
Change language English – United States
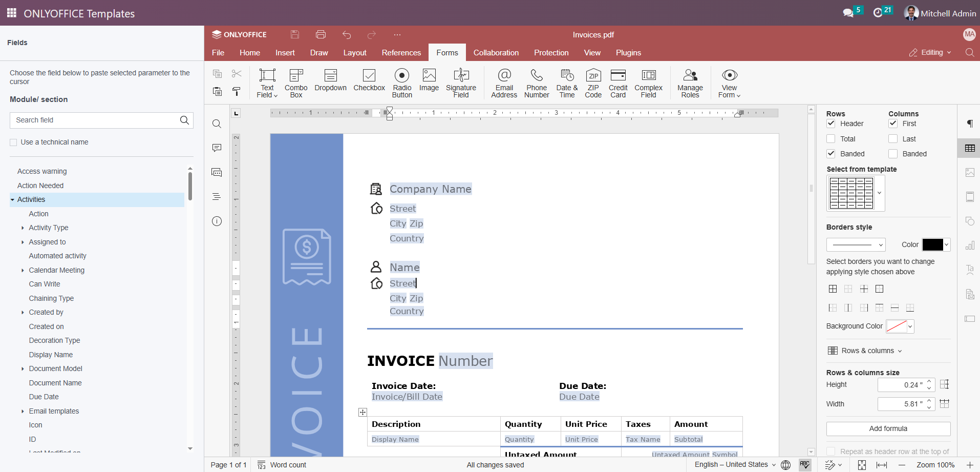(735, 464)
